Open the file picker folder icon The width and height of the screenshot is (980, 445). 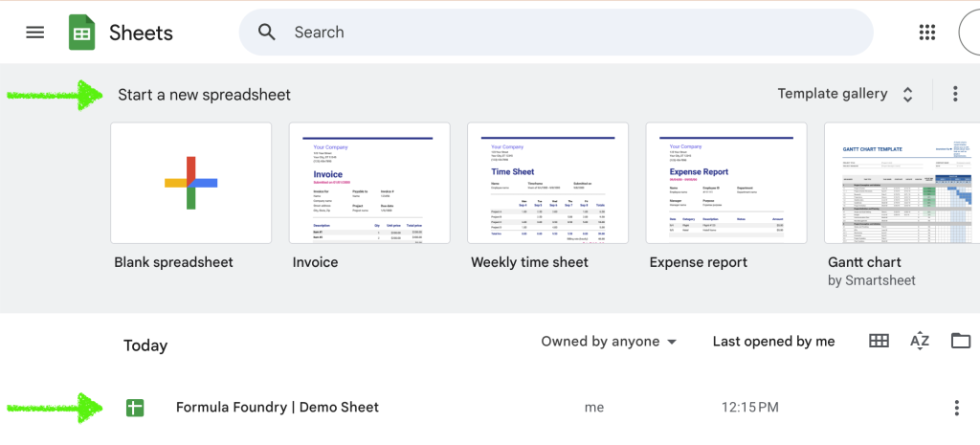(x=960, y=342)
